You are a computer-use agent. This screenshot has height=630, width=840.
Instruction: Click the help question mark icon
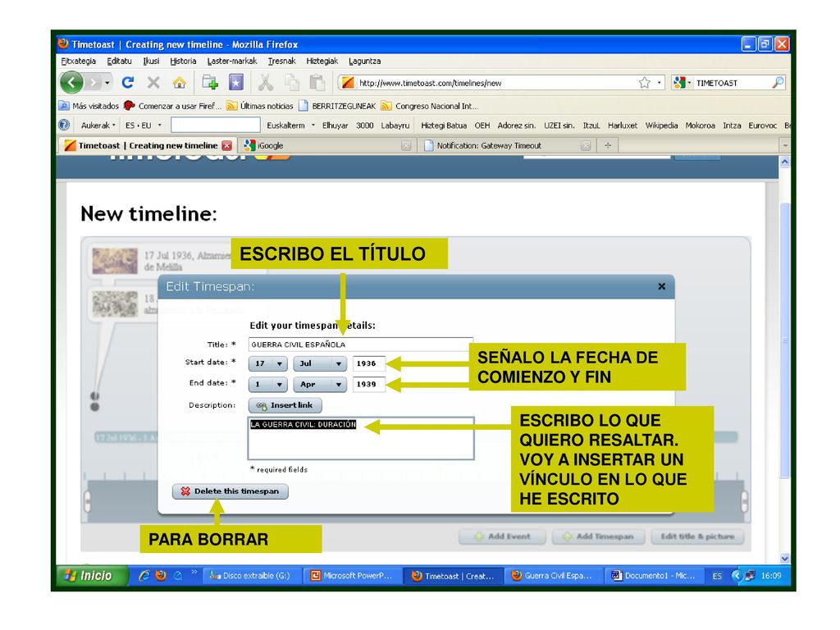coord(64,125)
